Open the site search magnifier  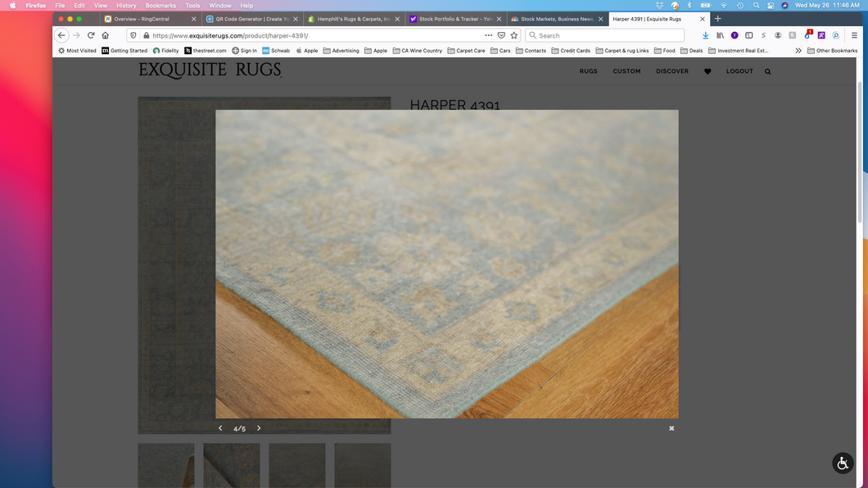coord(768,71)
